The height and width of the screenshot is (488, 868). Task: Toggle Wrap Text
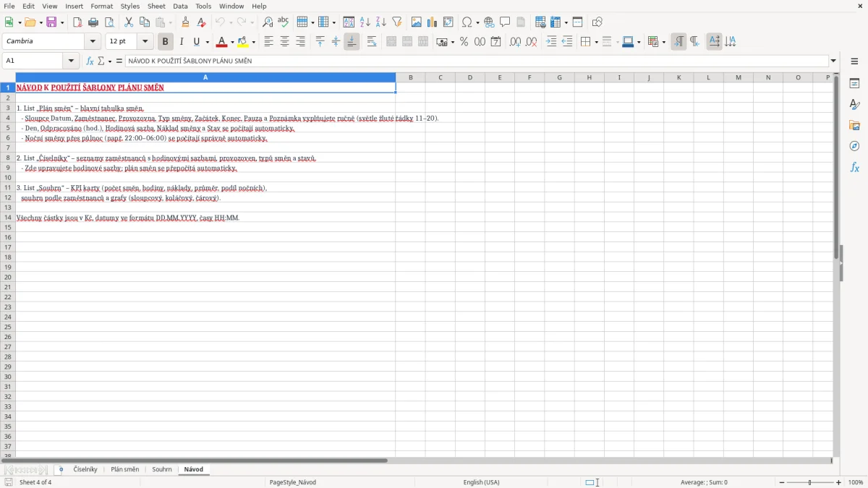(x=372, y=42)
